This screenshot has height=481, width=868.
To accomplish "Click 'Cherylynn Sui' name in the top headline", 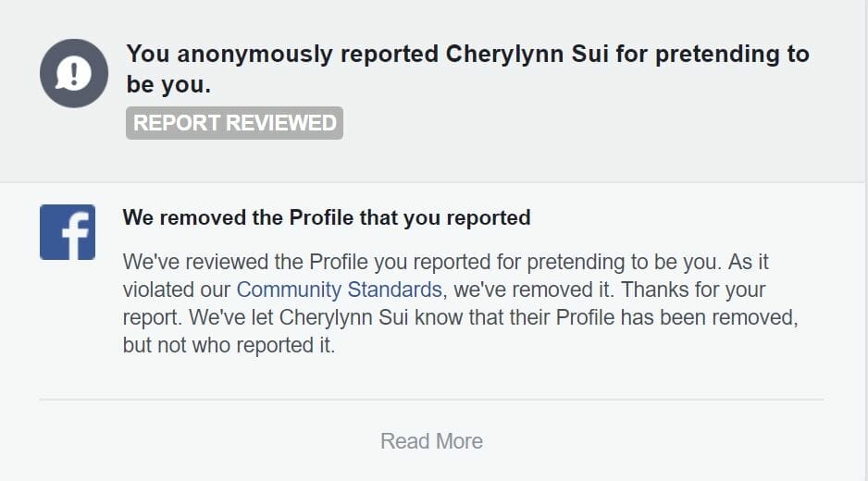I will coord(527,55).
